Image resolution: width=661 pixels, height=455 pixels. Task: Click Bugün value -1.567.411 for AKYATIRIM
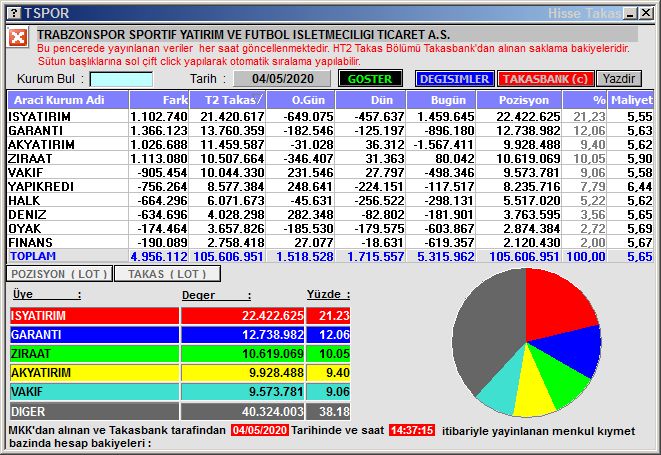[x=443, y=144]
